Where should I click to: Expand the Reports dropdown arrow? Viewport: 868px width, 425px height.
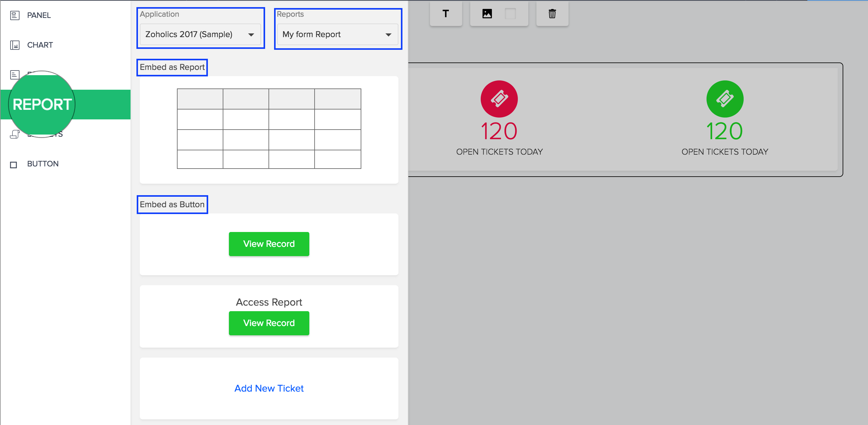click(x=388, y=35)
